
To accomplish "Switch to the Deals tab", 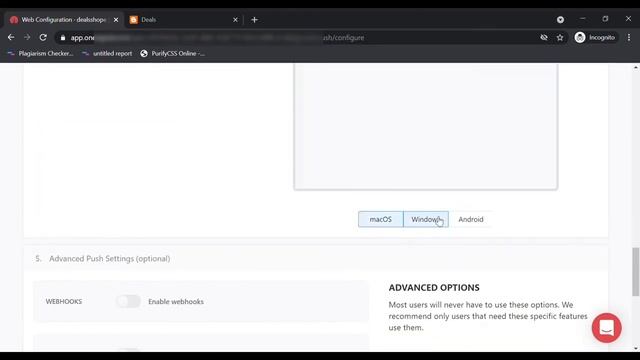I will [184, 20].
